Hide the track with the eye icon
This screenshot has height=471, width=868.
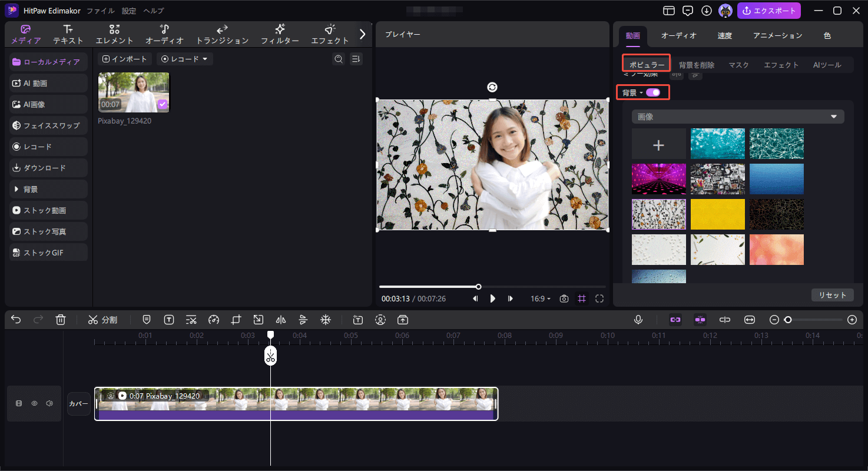(34, 403)
